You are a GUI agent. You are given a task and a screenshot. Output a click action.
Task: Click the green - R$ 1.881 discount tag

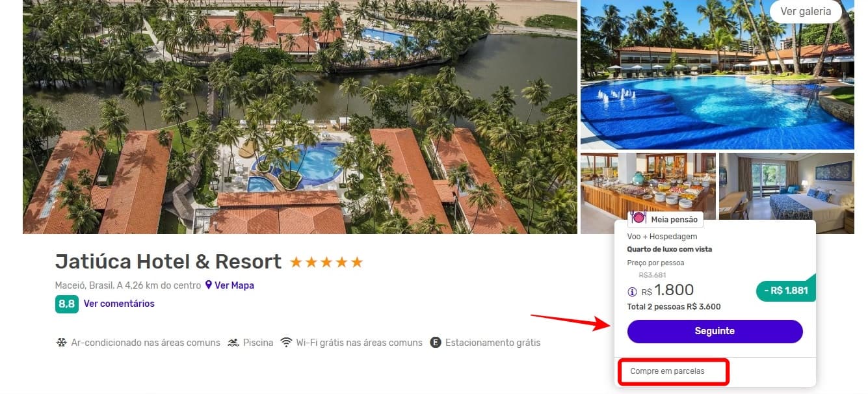click(x=785, y=291)
